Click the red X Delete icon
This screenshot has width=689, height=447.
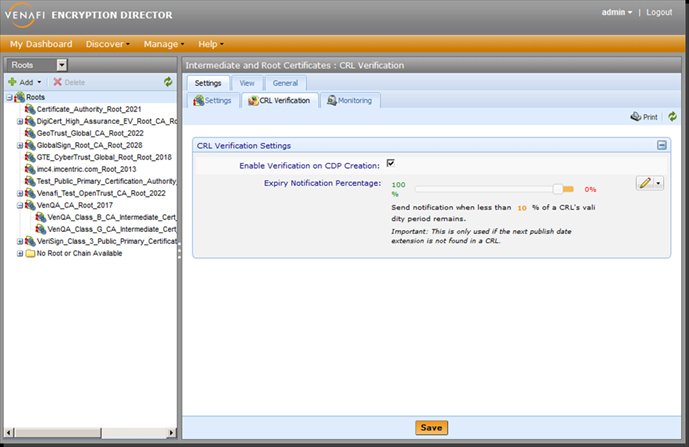(x=58, y=82)
